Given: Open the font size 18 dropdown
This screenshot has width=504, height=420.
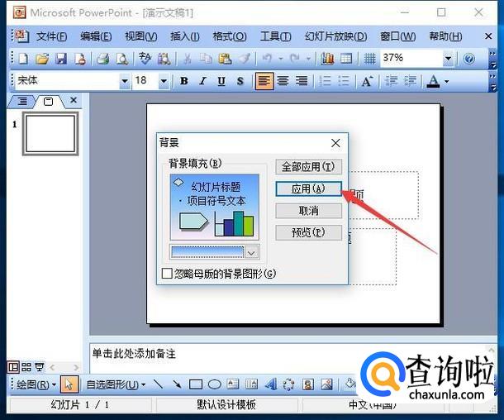Looking at the screenshot, I should (164, 81).
